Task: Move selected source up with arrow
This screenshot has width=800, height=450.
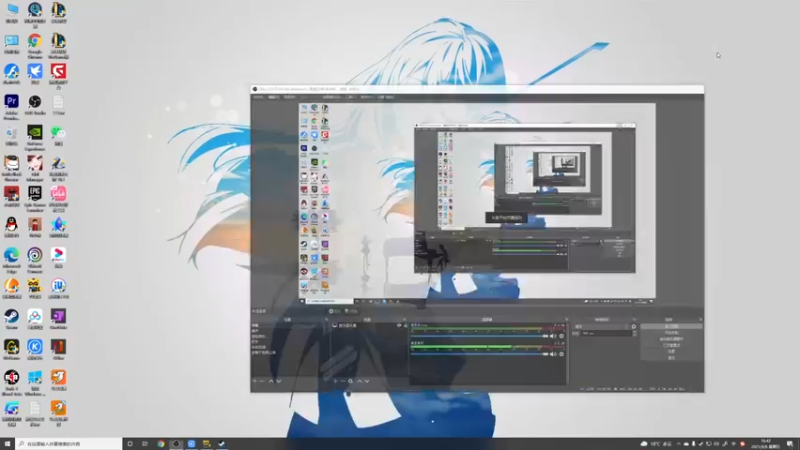Action: pos(359,381)
